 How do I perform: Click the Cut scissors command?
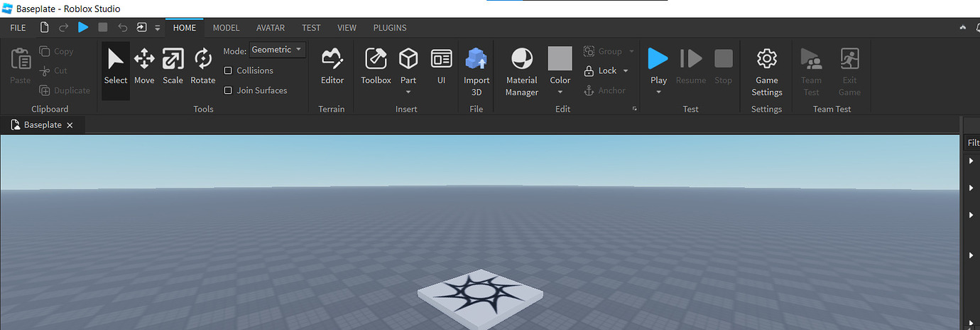[x=54, y=70]
